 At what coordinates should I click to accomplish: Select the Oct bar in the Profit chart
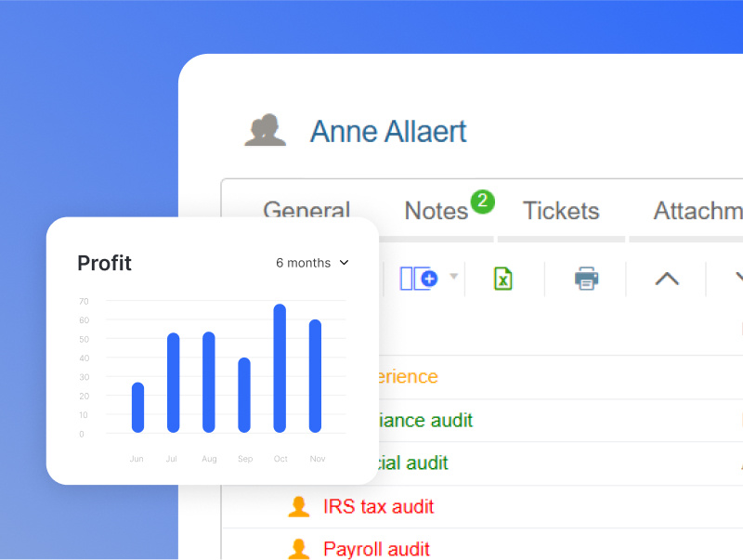[x=280, y=368]
